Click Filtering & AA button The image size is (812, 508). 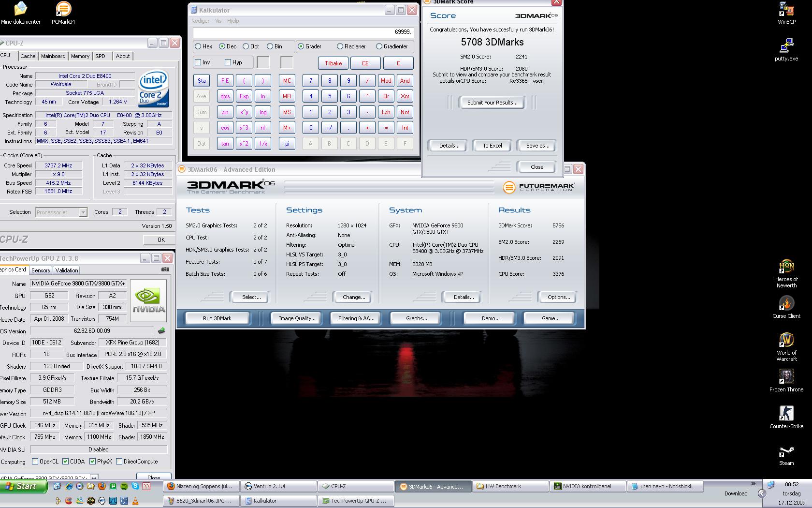356,318
